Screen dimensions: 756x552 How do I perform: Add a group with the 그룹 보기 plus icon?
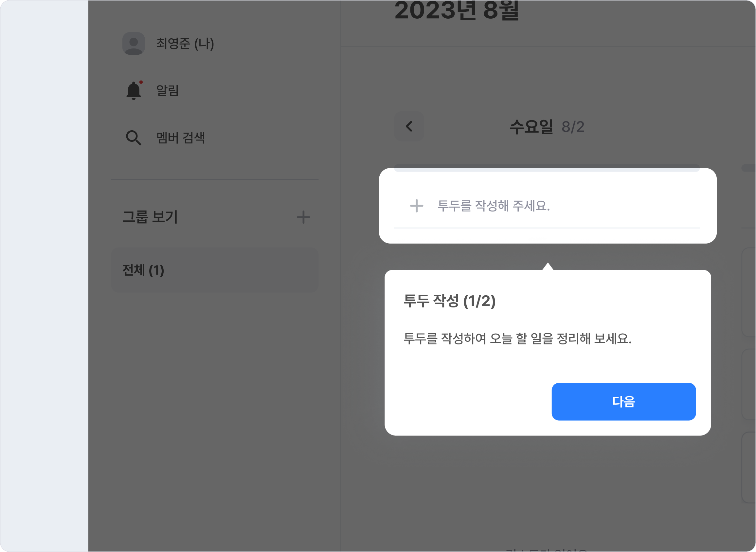pos(303,217)
